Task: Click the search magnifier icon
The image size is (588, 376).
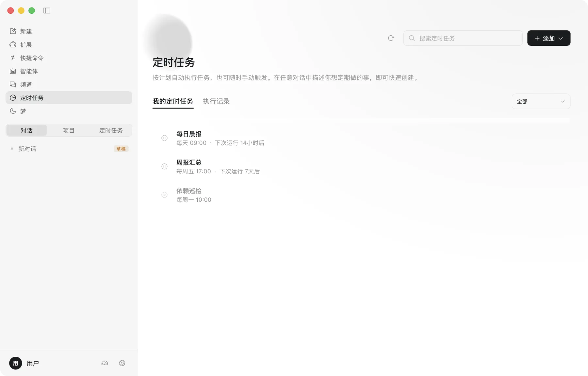Action: coord(412,38)
